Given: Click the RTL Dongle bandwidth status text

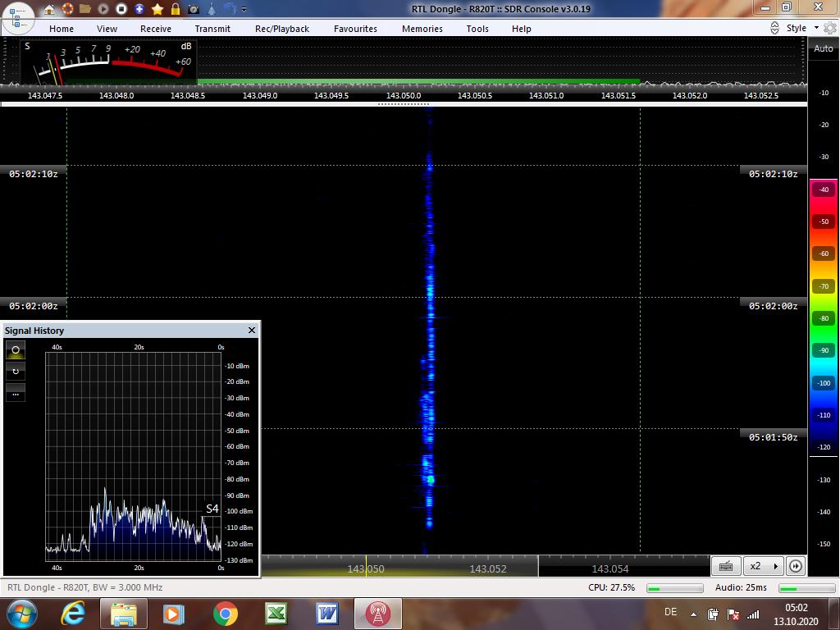Looking at the screenshot, I should click(85, 587).
